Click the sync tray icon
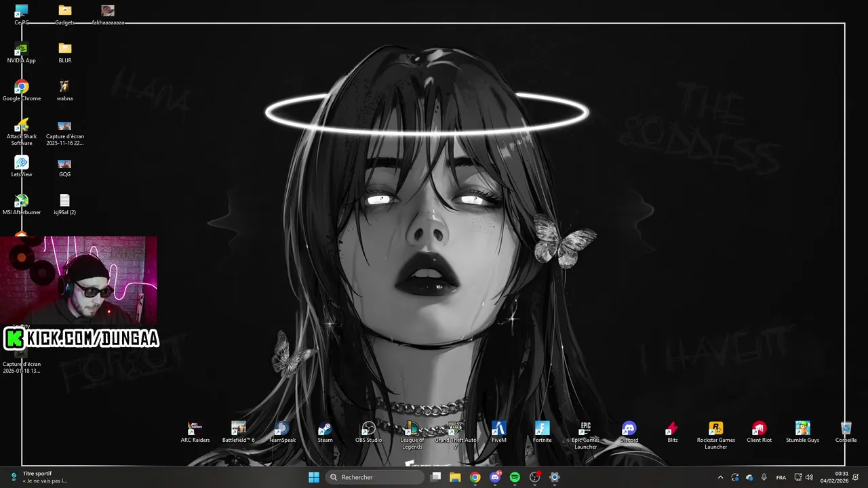This screenshot has height=488, width=868. 735,477
